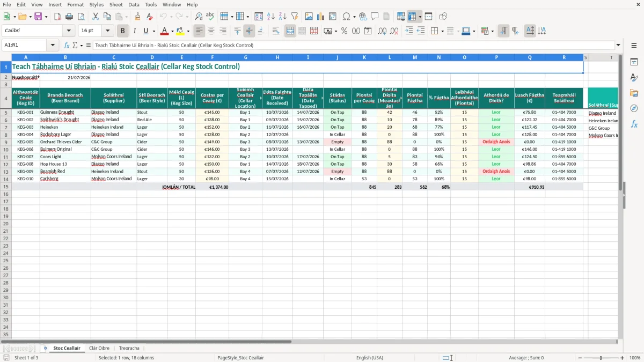Insert an image
Image resolution: width=644 pixels, height=362 pixels.
coord(309,17)
